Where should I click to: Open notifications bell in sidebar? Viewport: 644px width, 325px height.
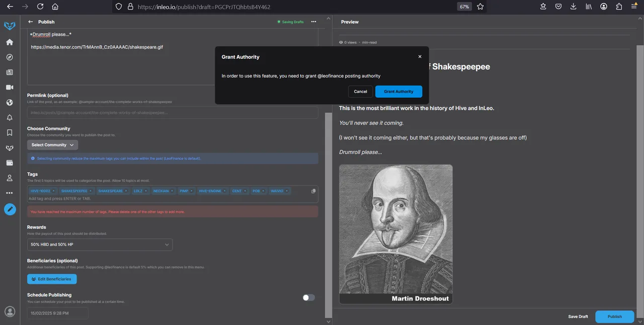coord(10,118)
